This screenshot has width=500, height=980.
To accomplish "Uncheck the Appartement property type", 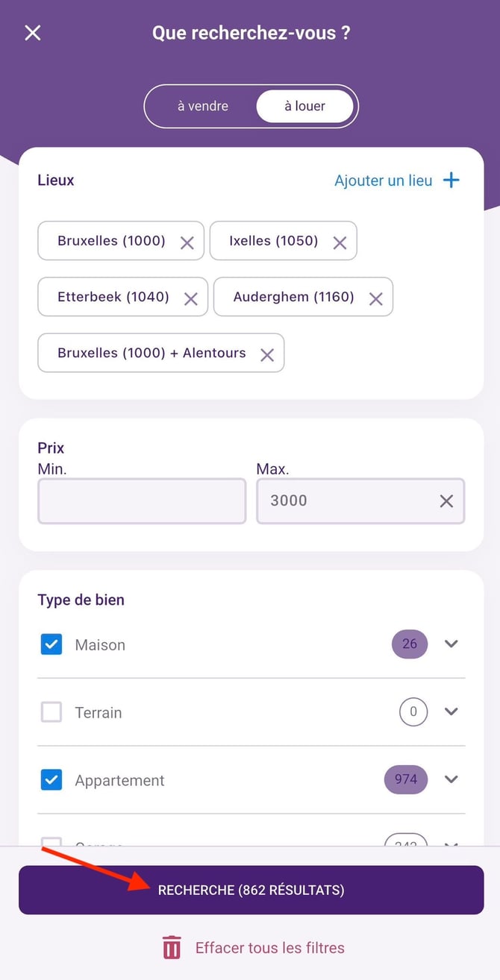I will click(x=51, y=779).
